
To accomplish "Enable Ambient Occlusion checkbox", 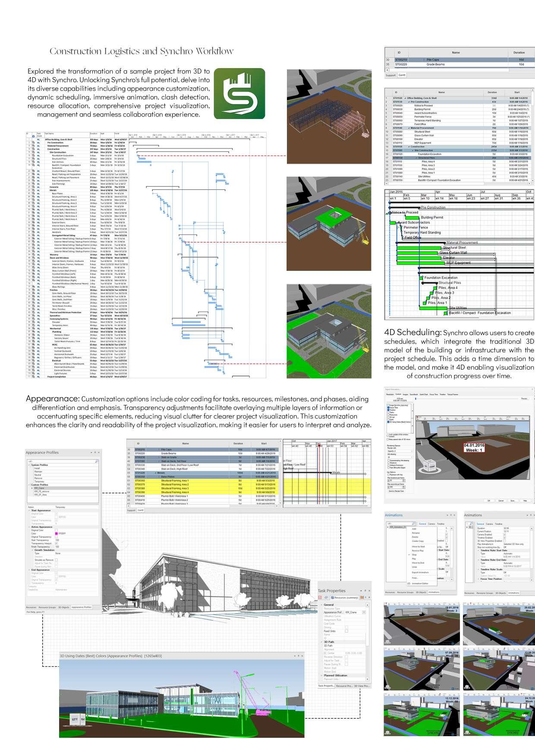I will 388,465.
